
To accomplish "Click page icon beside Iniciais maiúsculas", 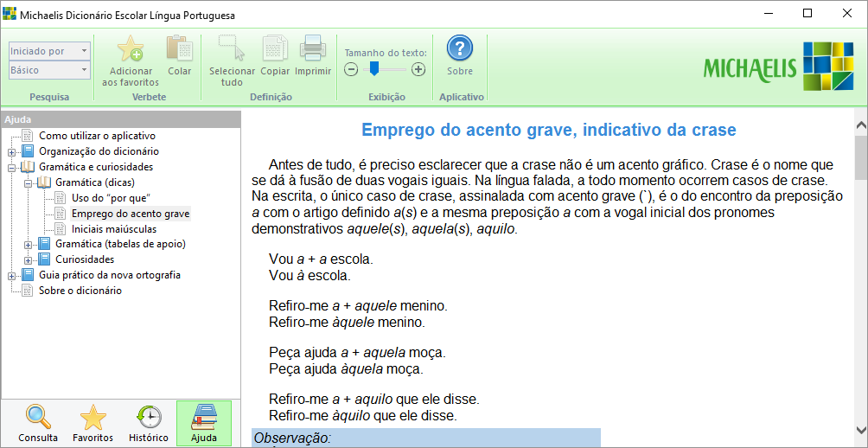I will pos(61,228).
